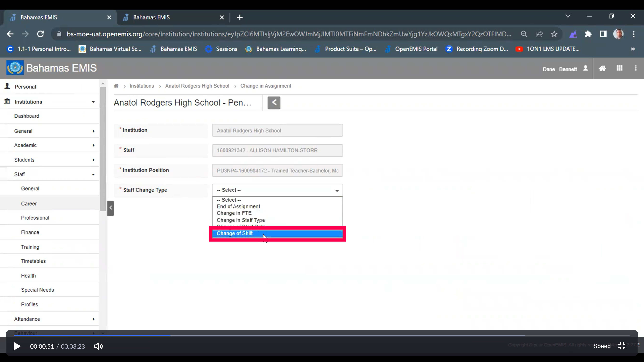Click the breadcrumb home icon
This screenshot has height=362, width=644.
coord(116,86)
